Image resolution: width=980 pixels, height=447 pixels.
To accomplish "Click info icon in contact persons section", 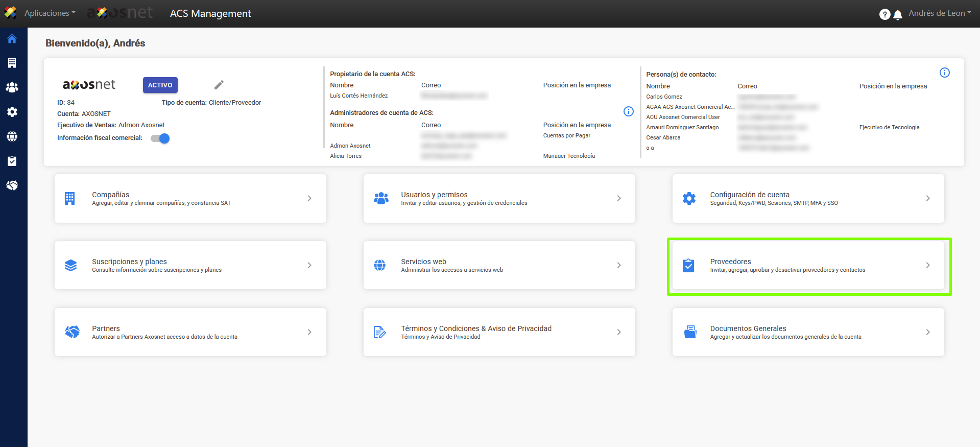I will [x=944, y=73].
